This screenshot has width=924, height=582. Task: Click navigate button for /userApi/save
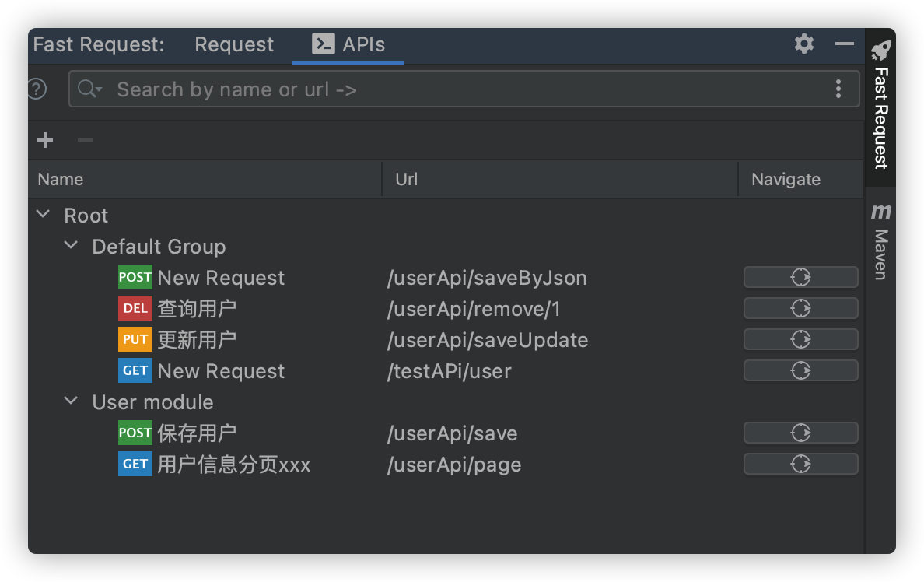[x=800, y=433]
